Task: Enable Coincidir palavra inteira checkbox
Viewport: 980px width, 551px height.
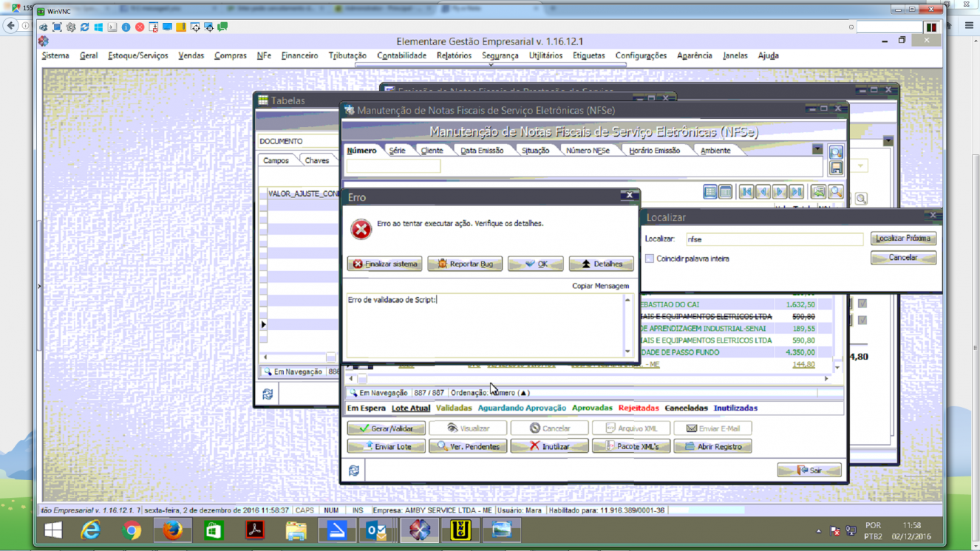Action: (x=650, y=259)
